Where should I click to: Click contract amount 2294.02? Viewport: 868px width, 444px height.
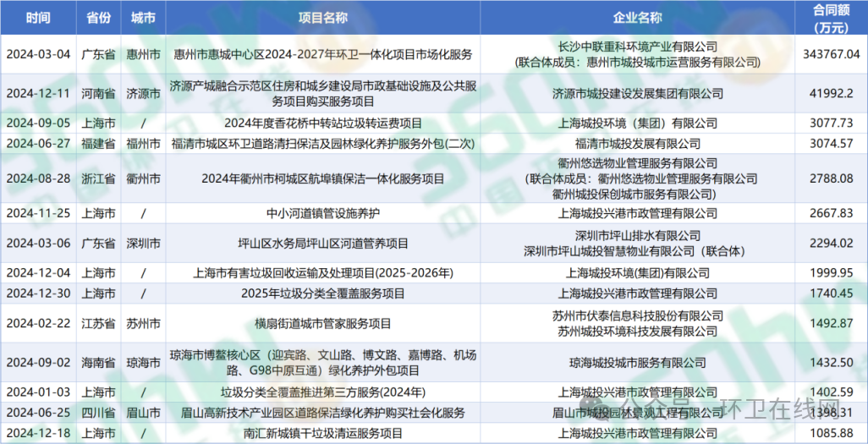[832, 243]
